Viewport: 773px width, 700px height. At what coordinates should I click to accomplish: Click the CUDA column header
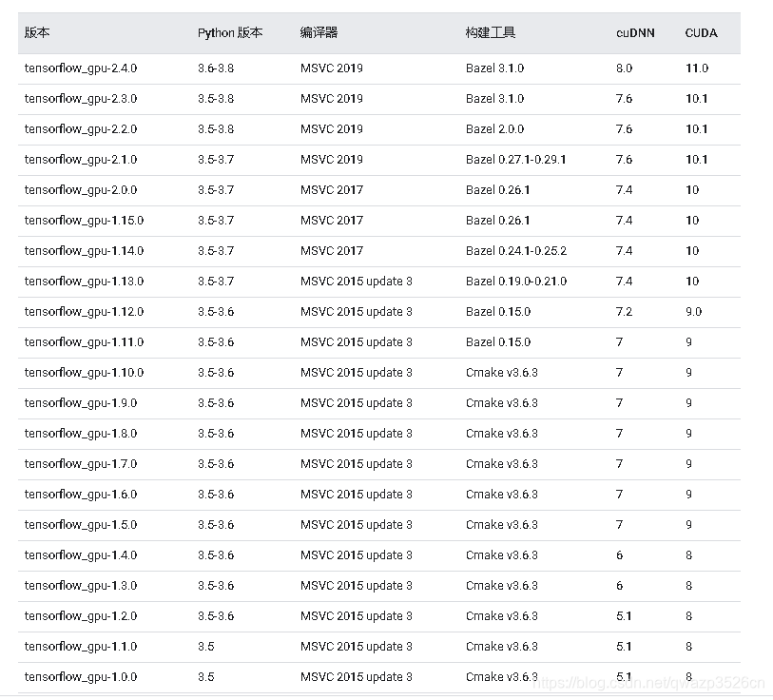(701, 33)
